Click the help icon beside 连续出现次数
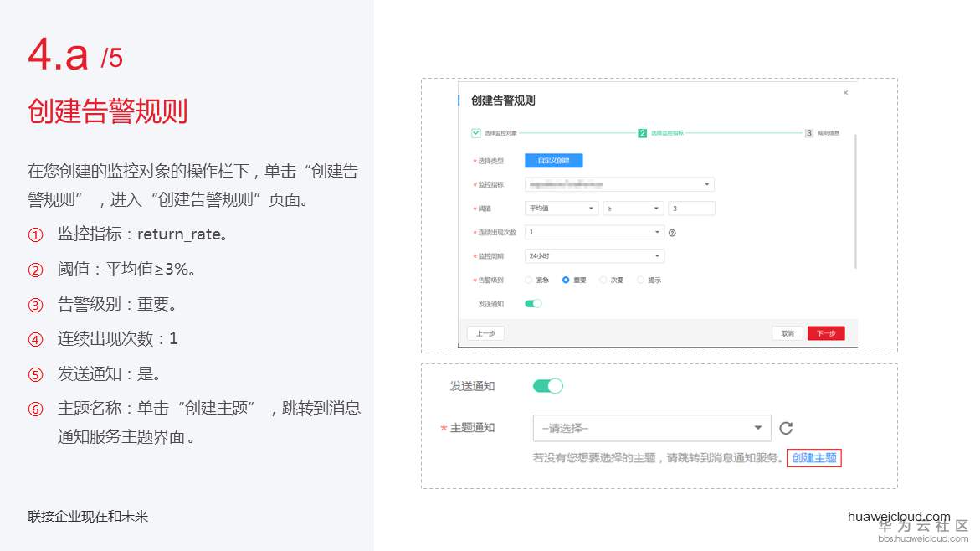The height and width of the screenshot is (551, 980). (672, 232)
